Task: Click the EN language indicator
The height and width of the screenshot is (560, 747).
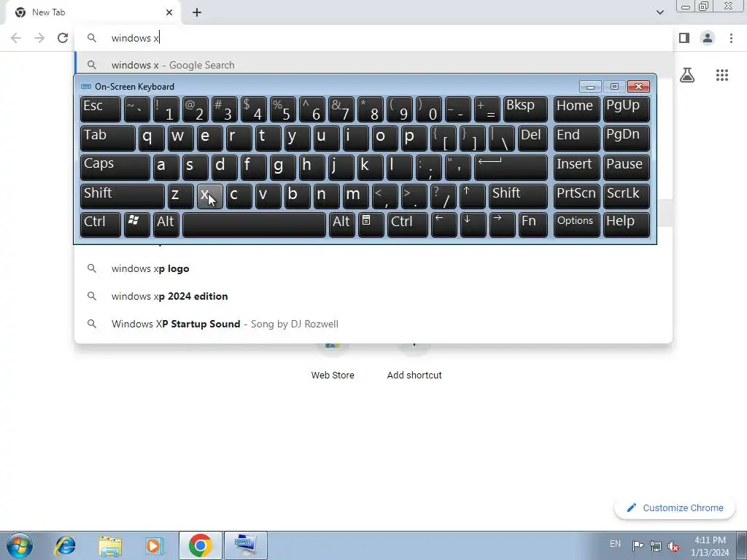Action: (615, 544)
